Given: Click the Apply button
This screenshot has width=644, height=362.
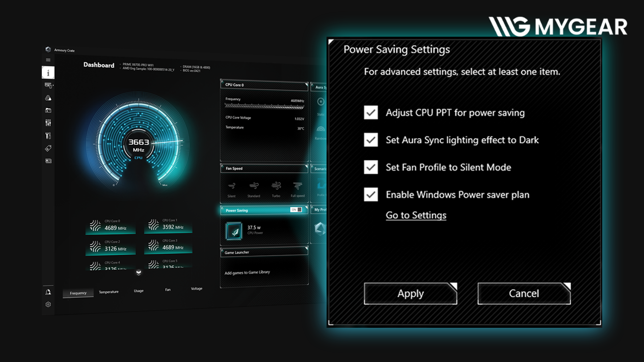Looking at the screenshot, I should click(410, 294).
